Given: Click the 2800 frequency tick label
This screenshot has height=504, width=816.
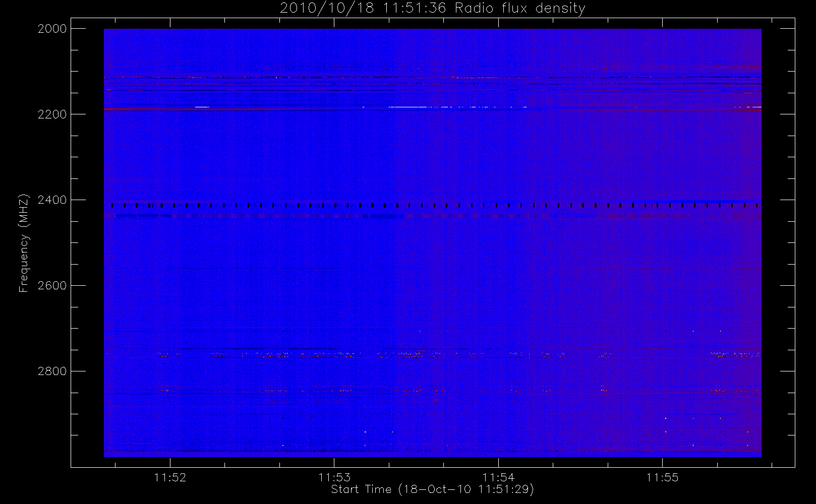Looking at the screenshot, I should (52, 371).
